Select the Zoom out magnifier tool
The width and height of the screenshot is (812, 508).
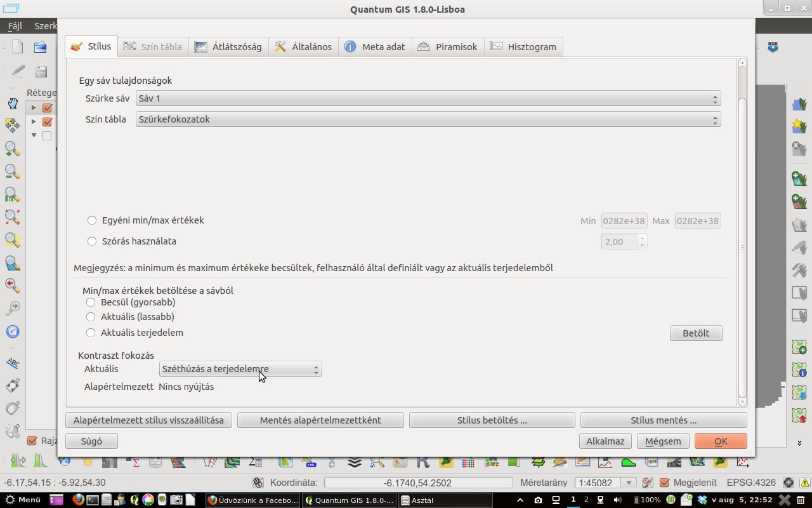(12, 171)
